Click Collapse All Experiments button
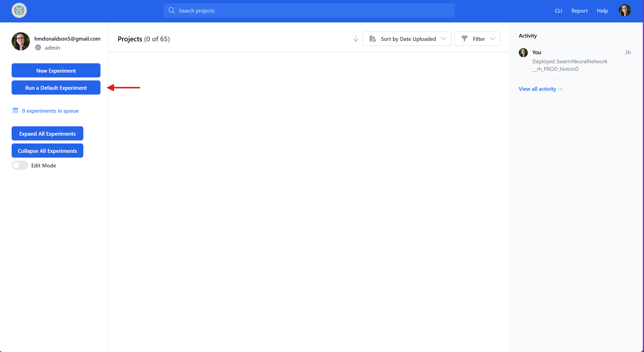The height and width of the screenshot is (352, 644). [x=47, y=151]
